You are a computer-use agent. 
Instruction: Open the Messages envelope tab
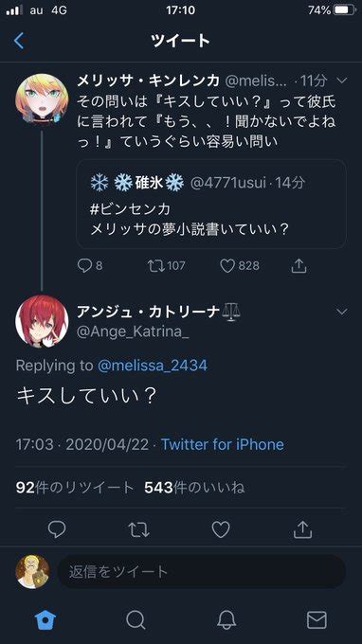click(317, 619)
